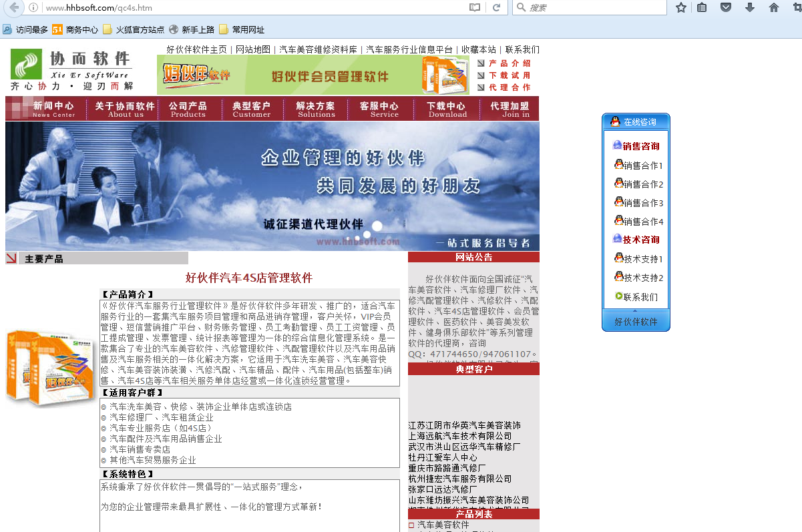The height and width of the screenshot is (532, 802).
Task: Click the 产品列表 section header
Action: click(473, 514)
